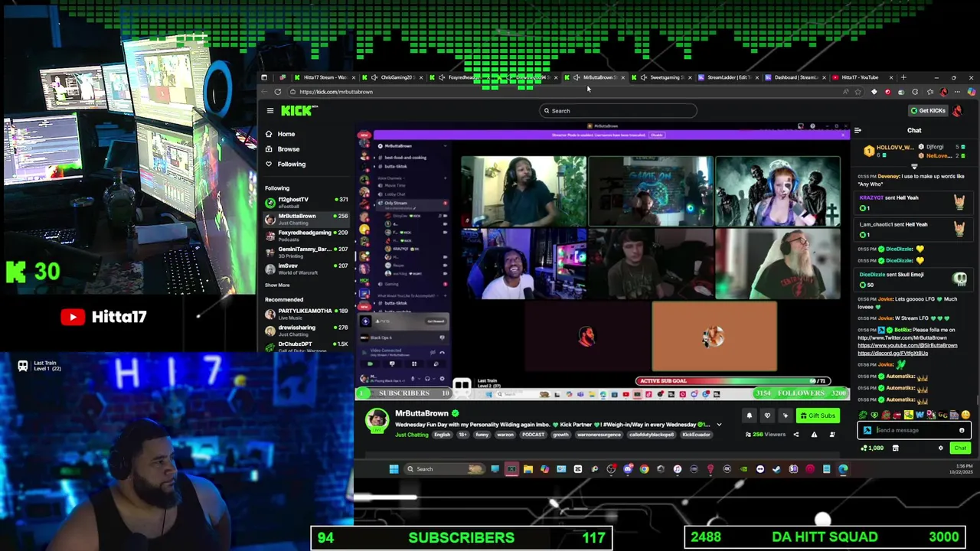Screen dimensions: 980x551
Task: Switch to Hitta17 - YouTube tab
Action: click(859, 77)
